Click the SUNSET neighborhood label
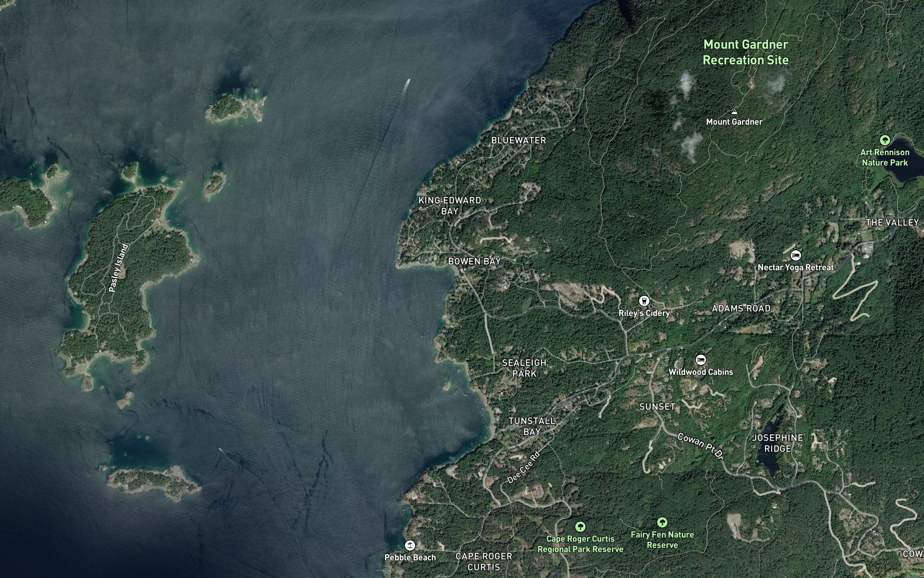924x578 pixels. 657,407
